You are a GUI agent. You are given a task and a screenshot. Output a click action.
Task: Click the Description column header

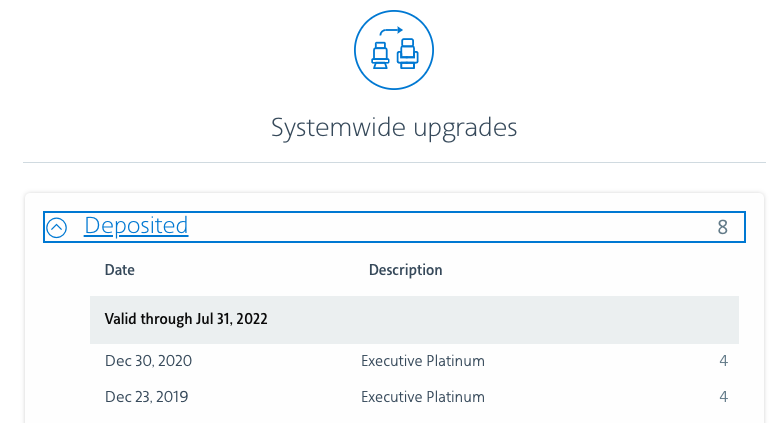click(x=405, y=270)
